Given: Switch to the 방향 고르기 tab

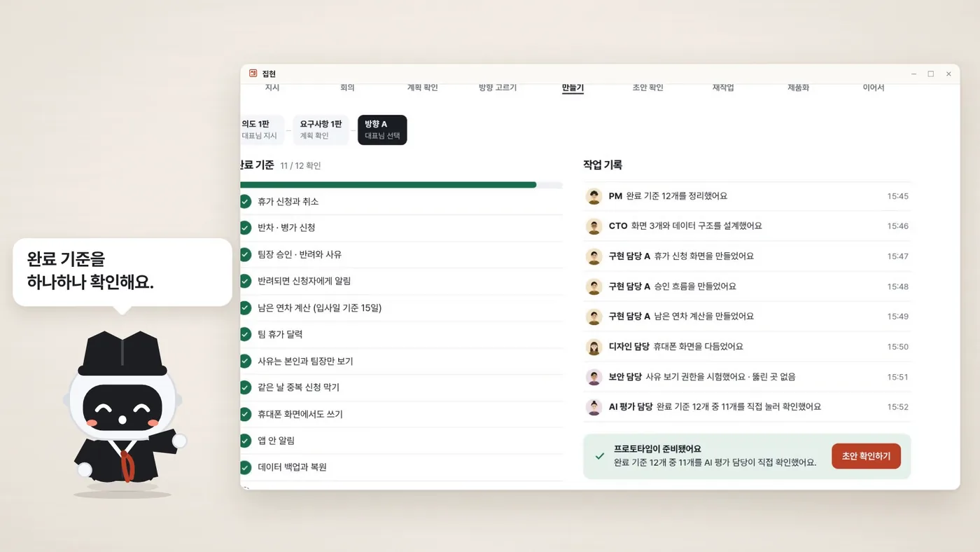Looking at the screenshot, I should (x=497, y=88).
